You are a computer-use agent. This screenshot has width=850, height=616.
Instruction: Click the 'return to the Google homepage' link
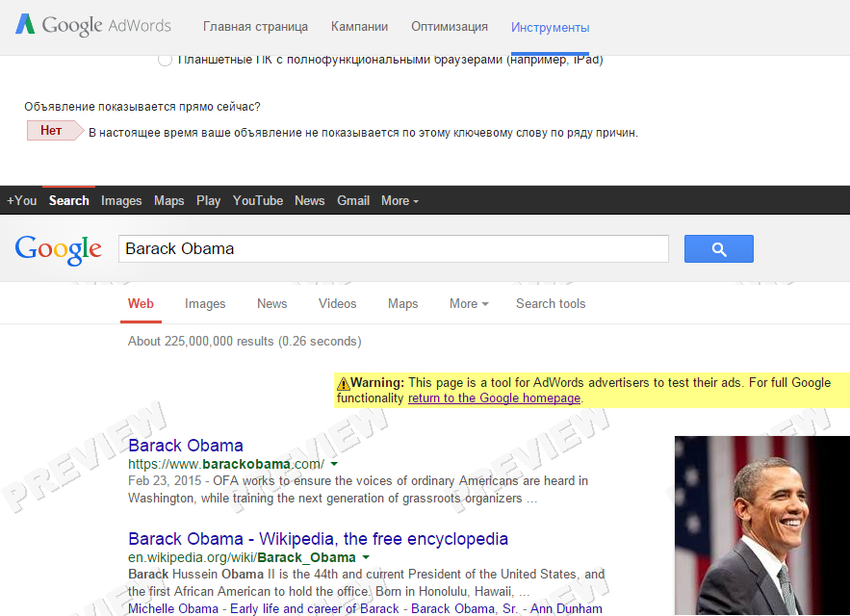tap(495, 398)
